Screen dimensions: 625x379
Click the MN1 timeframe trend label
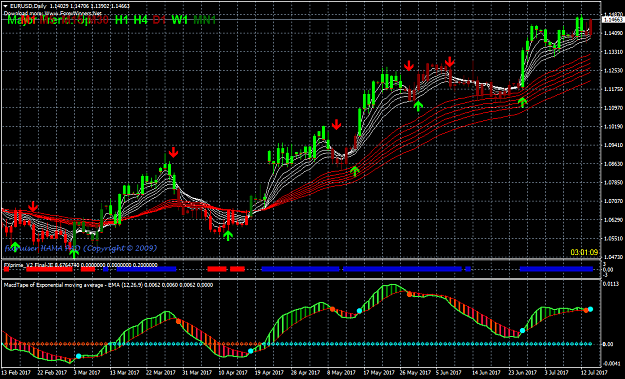204,20
